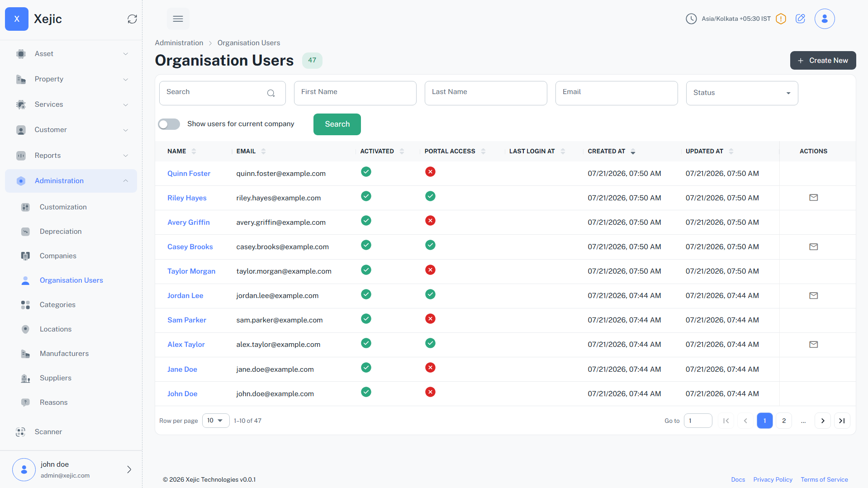Open the user profile avatar icon
The image size is (868, 488).
click(825, 19)
